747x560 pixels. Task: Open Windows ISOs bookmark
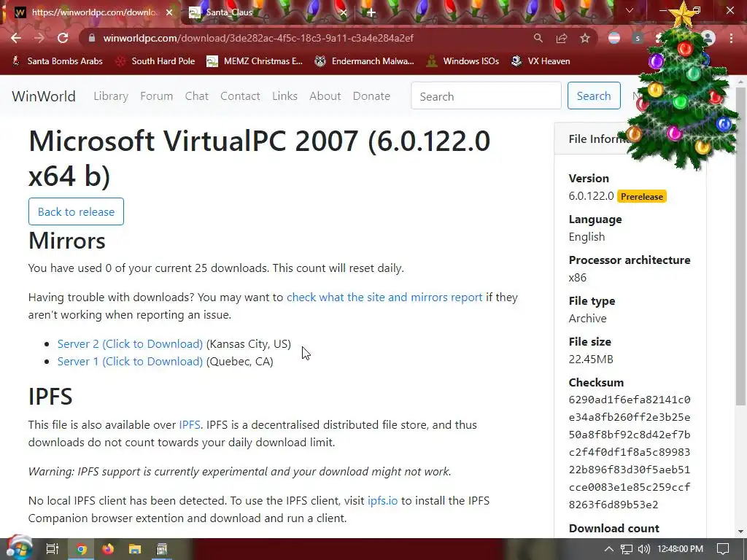pos(462,61)
